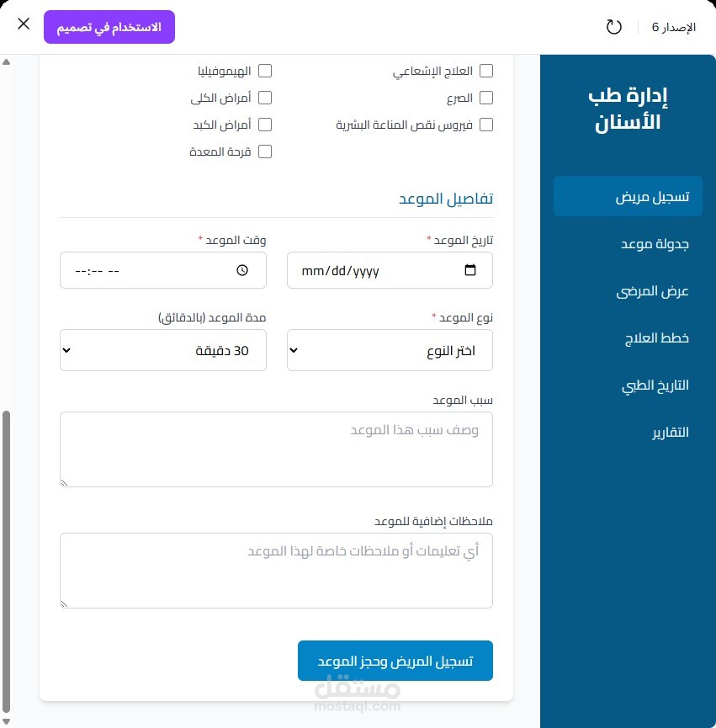Open the نوع الموعد dropdown
The image size is (716, 728).
390,350
